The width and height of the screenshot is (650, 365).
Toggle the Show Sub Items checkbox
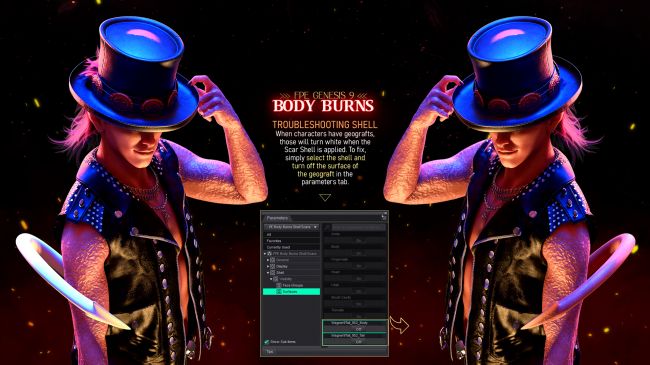[267, 342]
